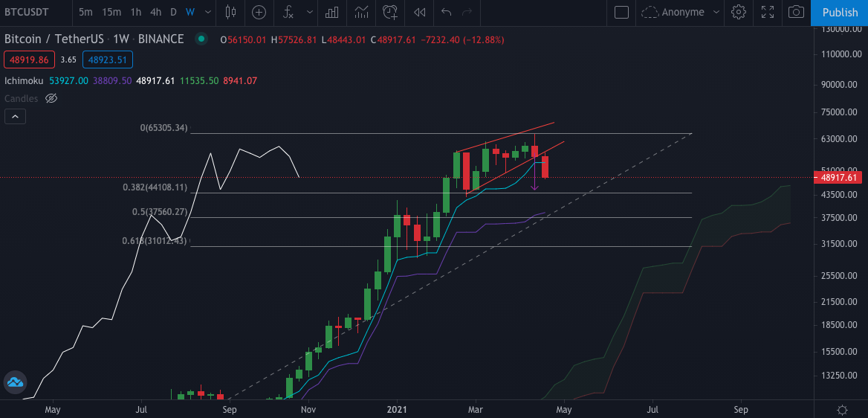The width and height of the screenshot is (868, 418).
Task: Toggle Candles visibility eye icon
Action: (x=51, y=99)
